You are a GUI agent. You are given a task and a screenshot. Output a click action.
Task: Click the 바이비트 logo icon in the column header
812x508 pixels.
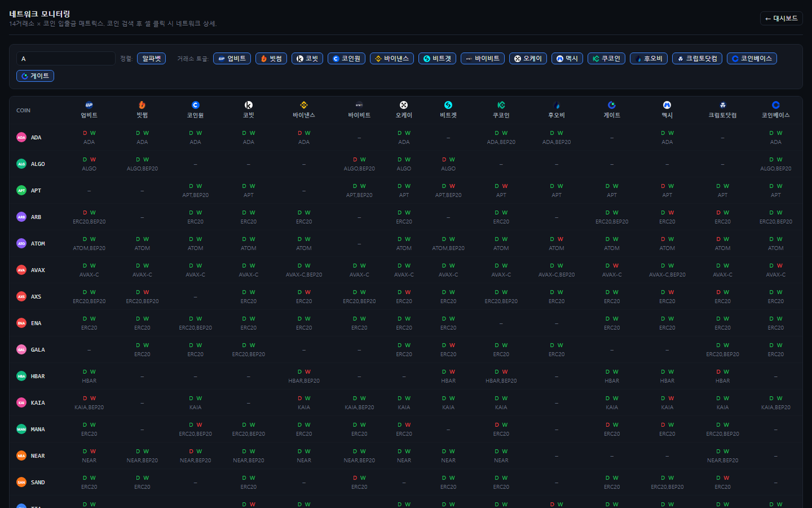pos(360,105)
